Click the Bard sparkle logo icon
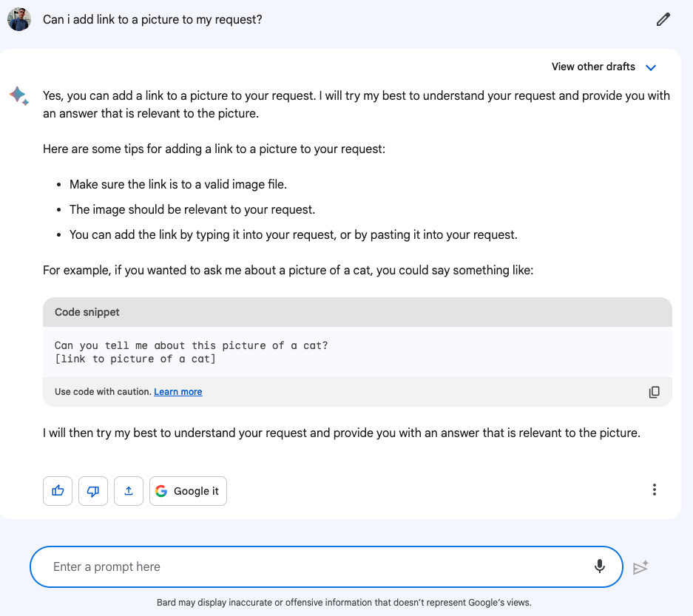The image size is (693, 616). pos(19,96)
